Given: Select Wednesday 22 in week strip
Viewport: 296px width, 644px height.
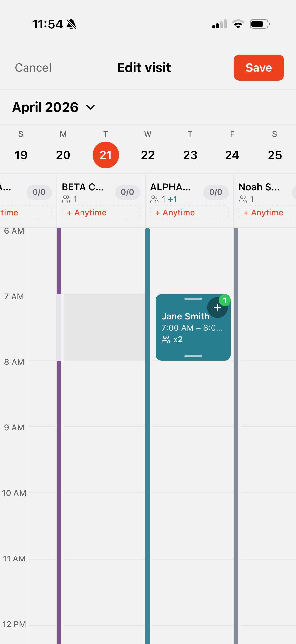Looking at the screenshot, I should coord(148,155).
